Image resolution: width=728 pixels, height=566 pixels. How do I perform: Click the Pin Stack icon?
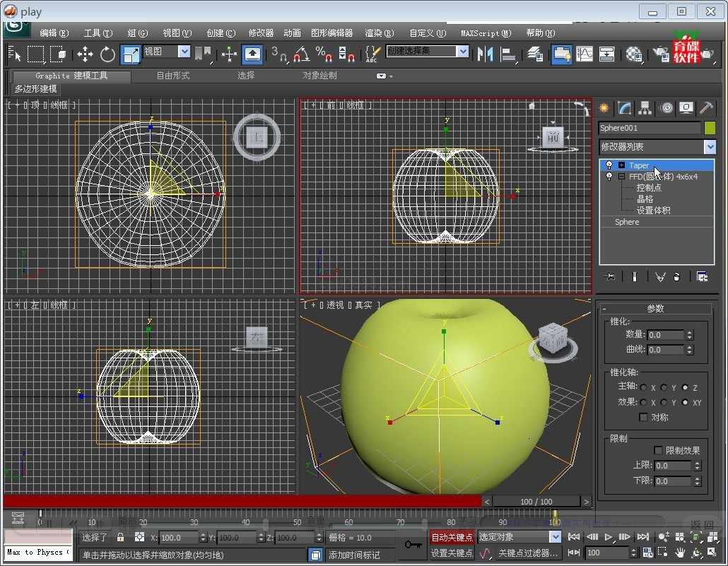[610, 276]
